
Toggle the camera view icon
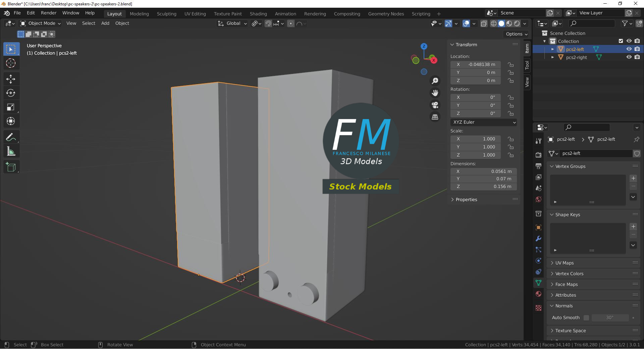click(x=435, y=105)
